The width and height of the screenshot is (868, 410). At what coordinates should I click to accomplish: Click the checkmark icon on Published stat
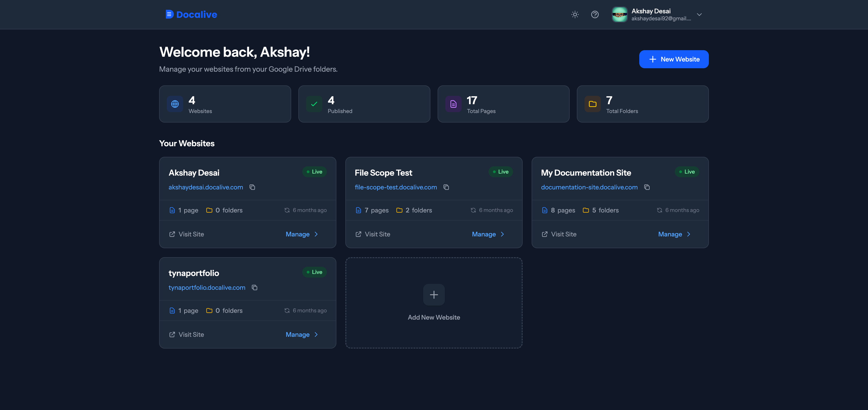tap(314, 104)
